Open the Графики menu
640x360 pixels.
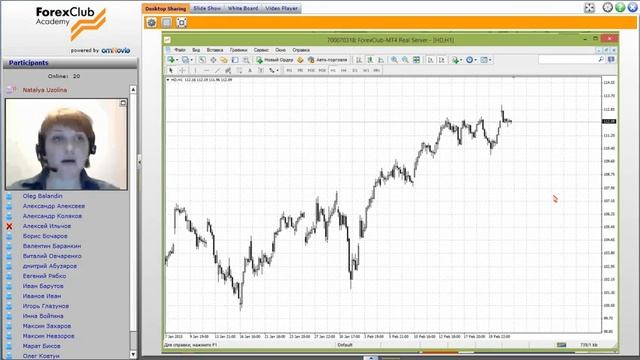tap(238, 50)
